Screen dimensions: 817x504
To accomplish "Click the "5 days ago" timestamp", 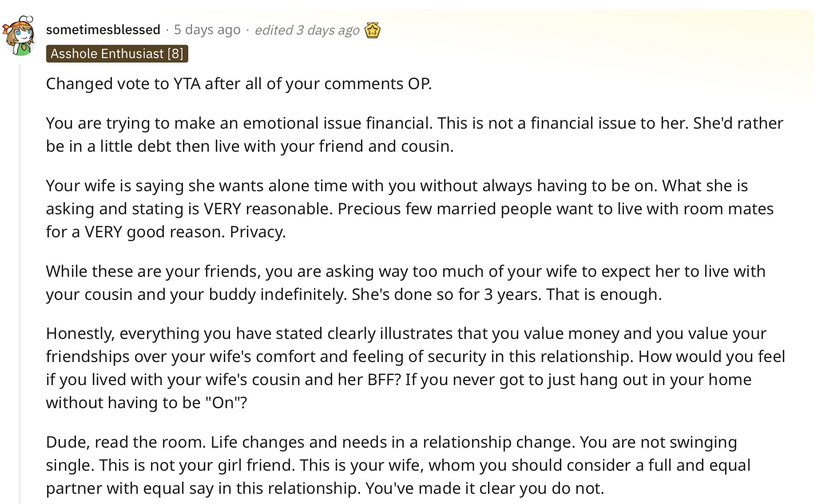I will [x=207, y=30].
